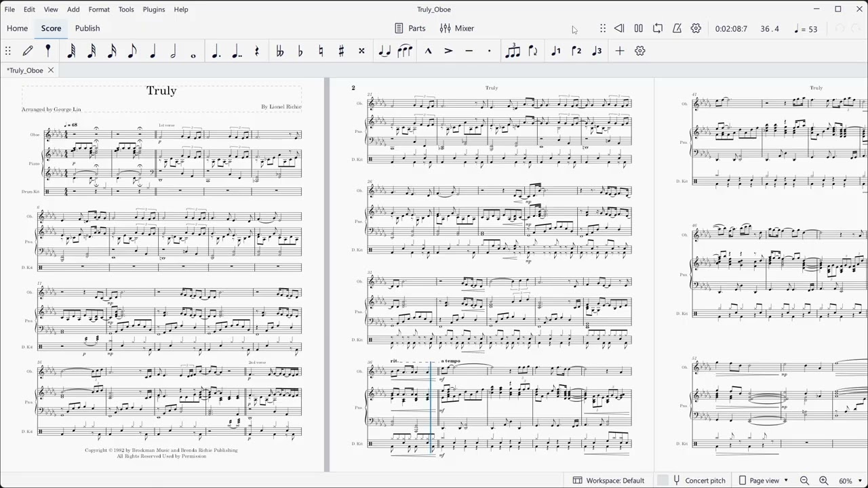868x488 pixels.
Task: Open the tuplet options
Action: pyautogui.click(x=513, y=51)
